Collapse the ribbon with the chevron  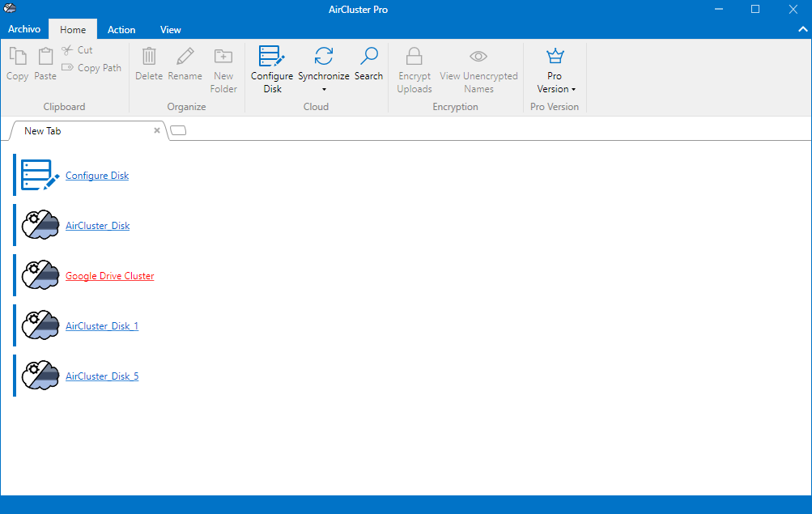coord(802,29)
